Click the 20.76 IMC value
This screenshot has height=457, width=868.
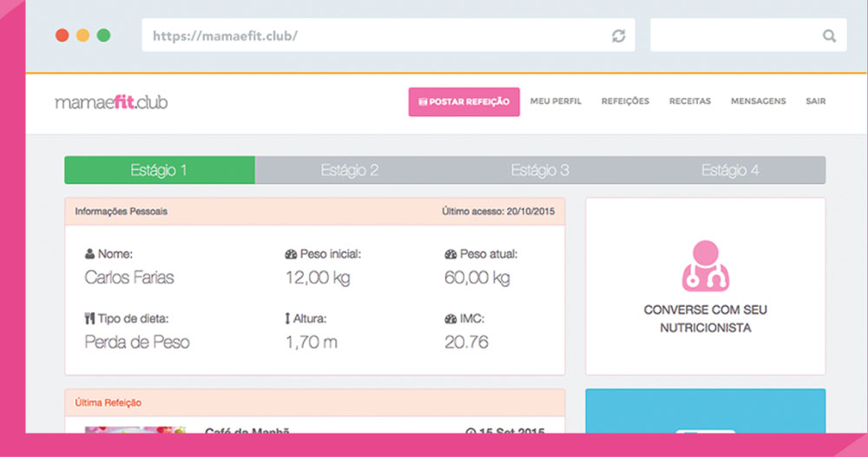click(x=466, y=342)
